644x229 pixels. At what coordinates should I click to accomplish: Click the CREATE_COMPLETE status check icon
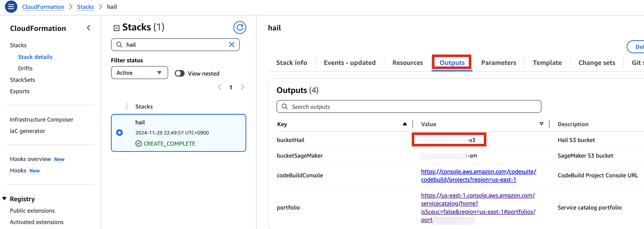point(138,144)
